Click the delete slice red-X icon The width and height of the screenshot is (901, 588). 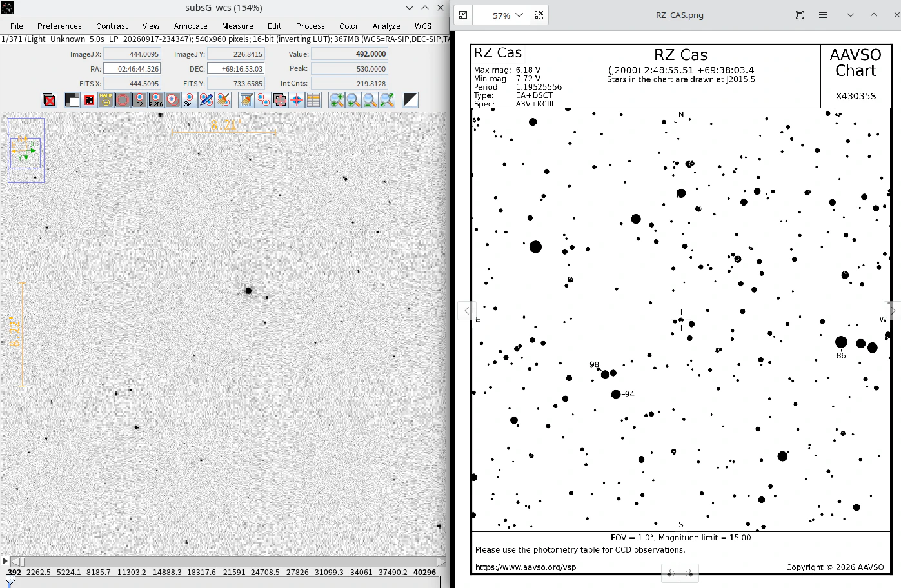pos(49,100)
